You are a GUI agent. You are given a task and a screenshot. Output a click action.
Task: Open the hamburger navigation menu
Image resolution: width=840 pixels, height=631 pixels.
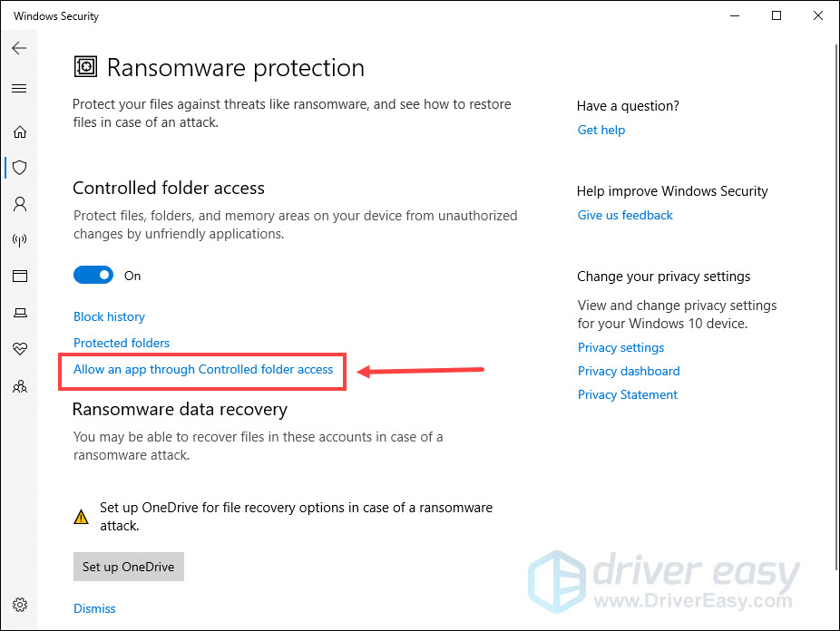(19, 88)
